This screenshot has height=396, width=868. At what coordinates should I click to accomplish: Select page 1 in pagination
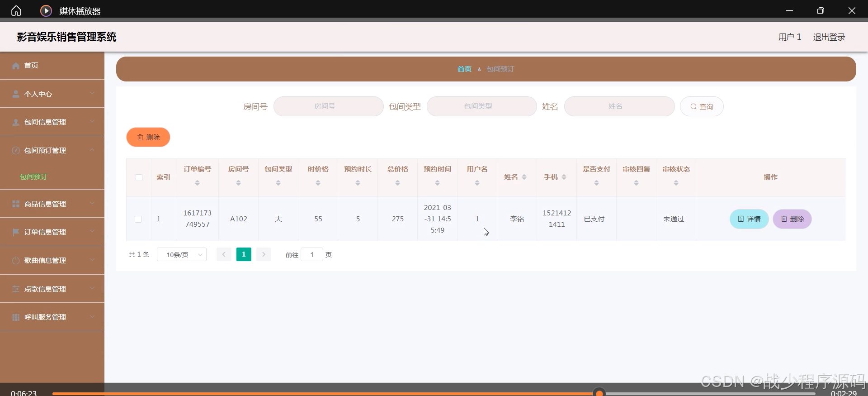pos(244,254)
